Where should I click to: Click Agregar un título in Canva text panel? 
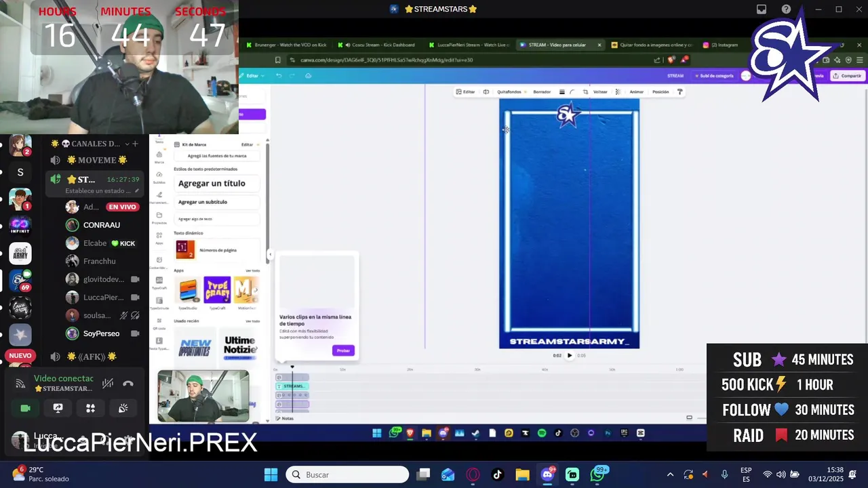216,183
